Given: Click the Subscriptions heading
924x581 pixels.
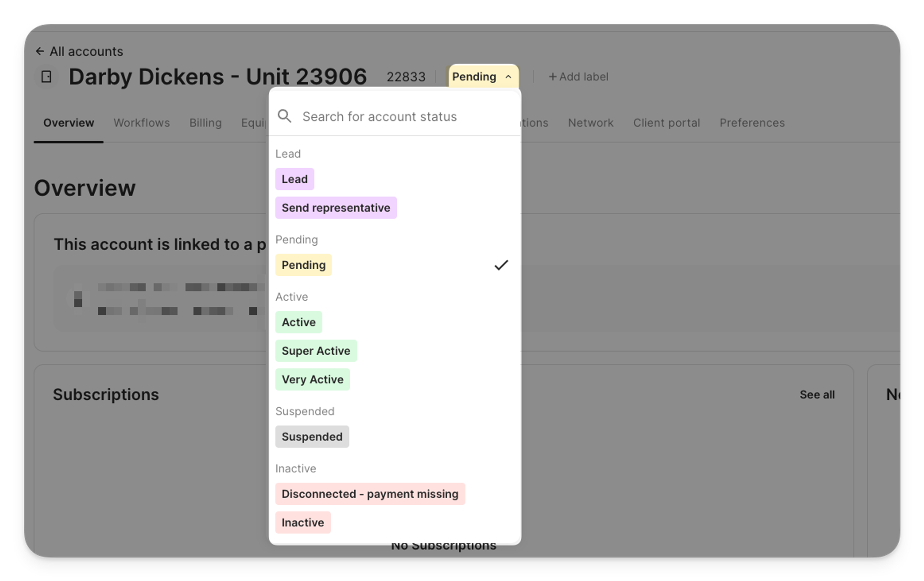Looking at the screenshot, I should point(106,395).
